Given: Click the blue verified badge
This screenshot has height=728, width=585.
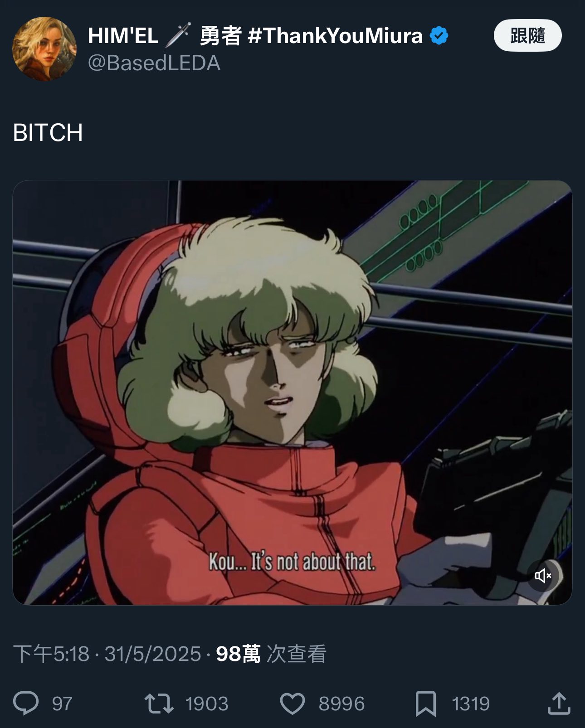Looking at the screenshot, I should coord(439,35).
